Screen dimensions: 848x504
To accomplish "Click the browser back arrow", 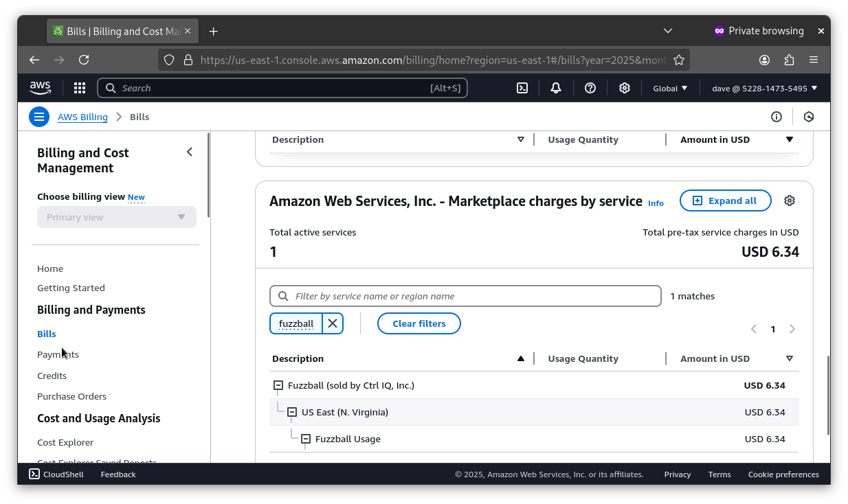I will click(x=34, y=60).
